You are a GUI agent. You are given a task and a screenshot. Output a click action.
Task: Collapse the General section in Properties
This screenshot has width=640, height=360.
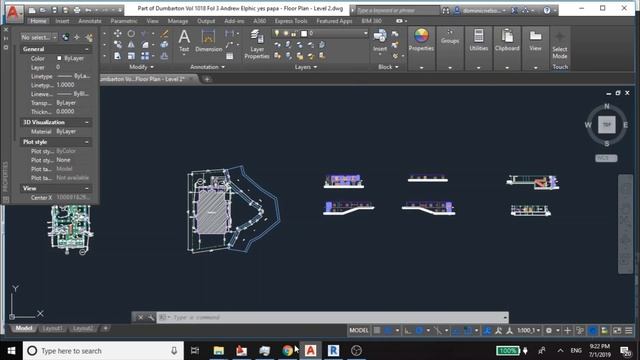coord(87,49)
